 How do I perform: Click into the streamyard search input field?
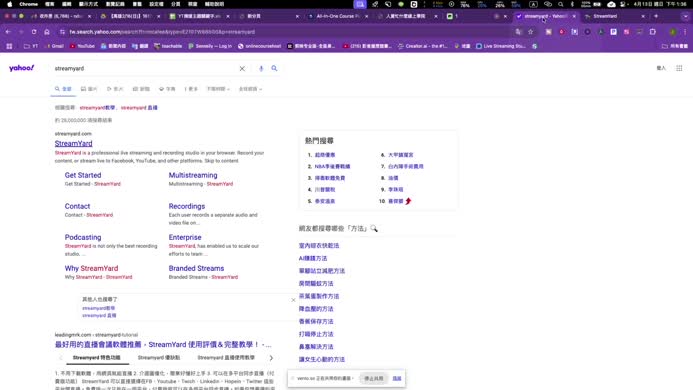tap(144, 69)
